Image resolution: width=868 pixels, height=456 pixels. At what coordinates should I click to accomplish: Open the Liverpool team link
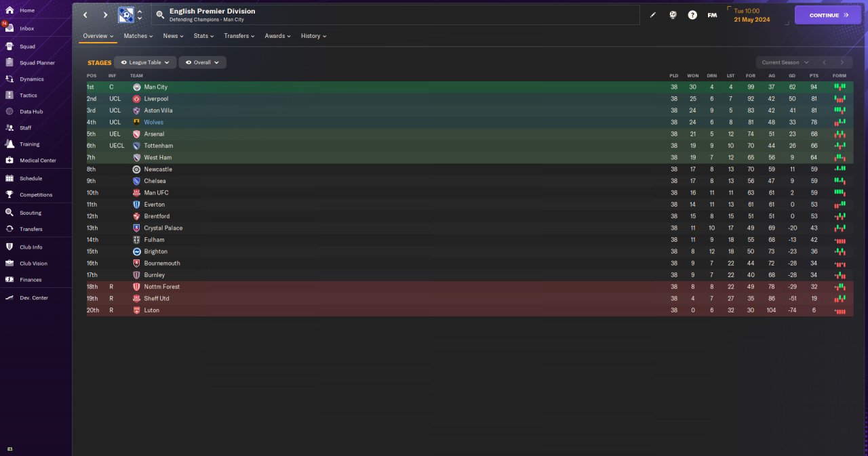[156, 99]
